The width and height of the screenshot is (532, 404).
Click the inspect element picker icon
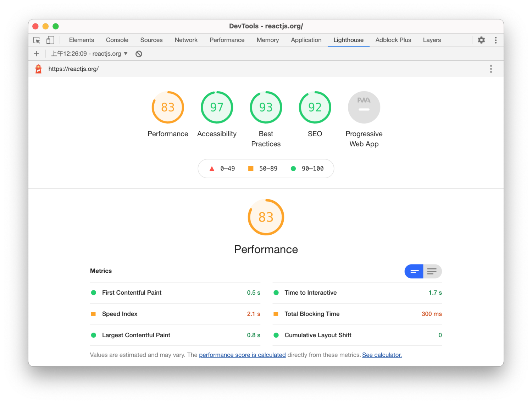point(37,40)
